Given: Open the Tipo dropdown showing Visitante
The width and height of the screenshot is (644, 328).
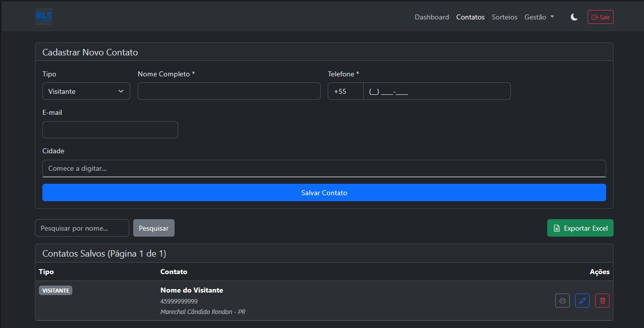Looking at the screenshot, I should click(x=86, y=91).
